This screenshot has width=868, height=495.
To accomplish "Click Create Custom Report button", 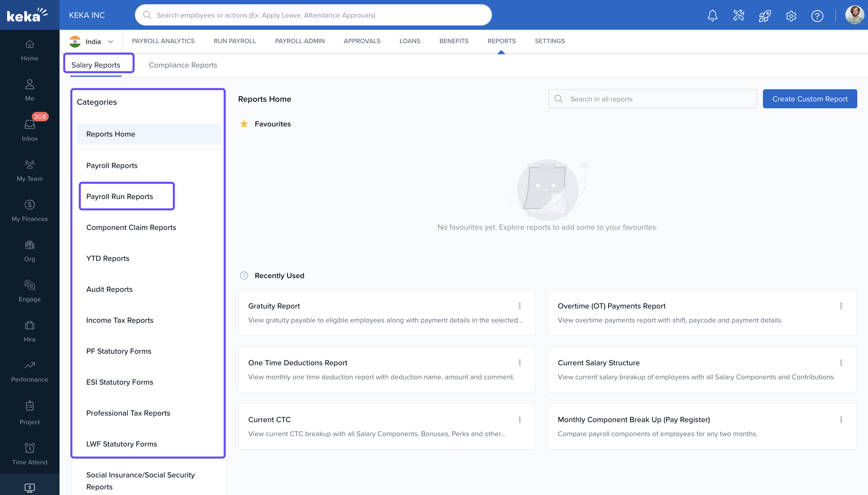I will 809,99.
